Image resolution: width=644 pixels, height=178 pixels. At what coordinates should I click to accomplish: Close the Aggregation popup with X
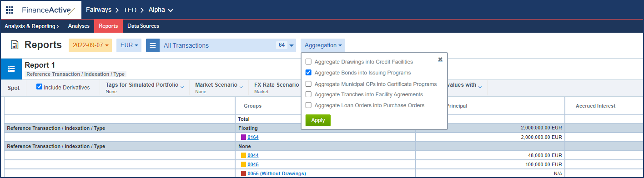(440, 59)
